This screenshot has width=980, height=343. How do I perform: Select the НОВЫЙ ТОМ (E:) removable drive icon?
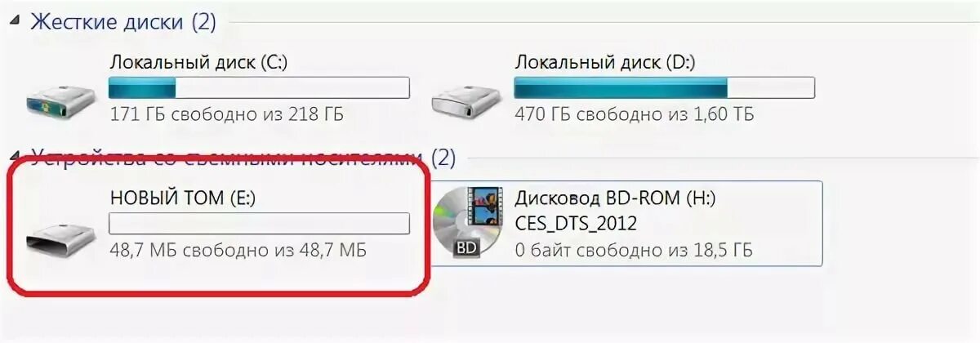point(60,237)
